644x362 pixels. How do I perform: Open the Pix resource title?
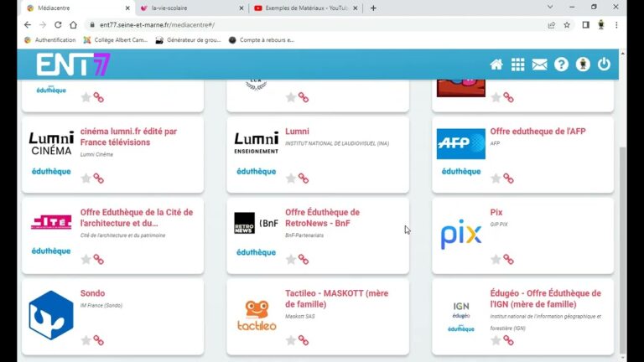point(496,212)
